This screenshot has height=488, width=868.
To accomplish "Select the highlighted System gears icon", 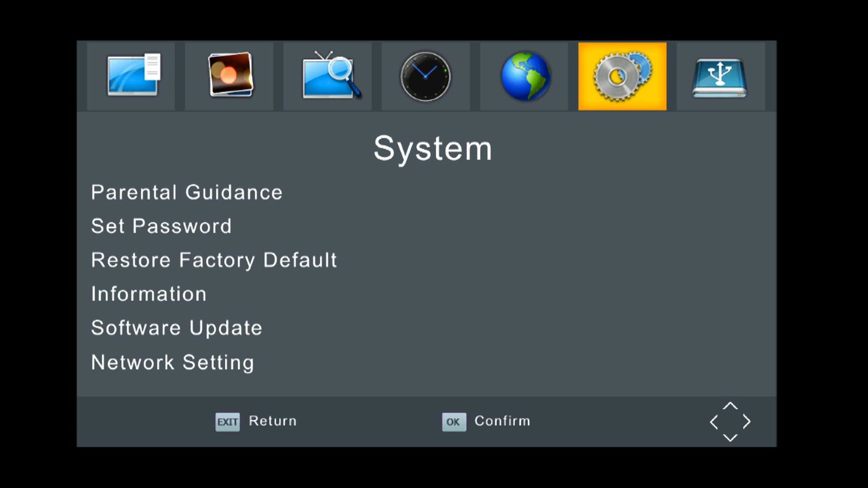I will (622, 76).
